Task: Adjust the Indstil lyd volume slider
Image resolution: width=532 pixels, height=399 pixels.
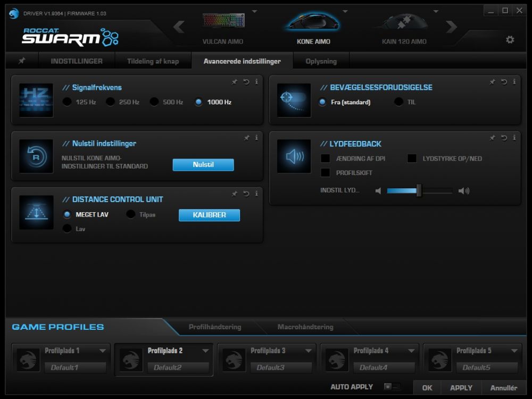Action: click(419, 190)
